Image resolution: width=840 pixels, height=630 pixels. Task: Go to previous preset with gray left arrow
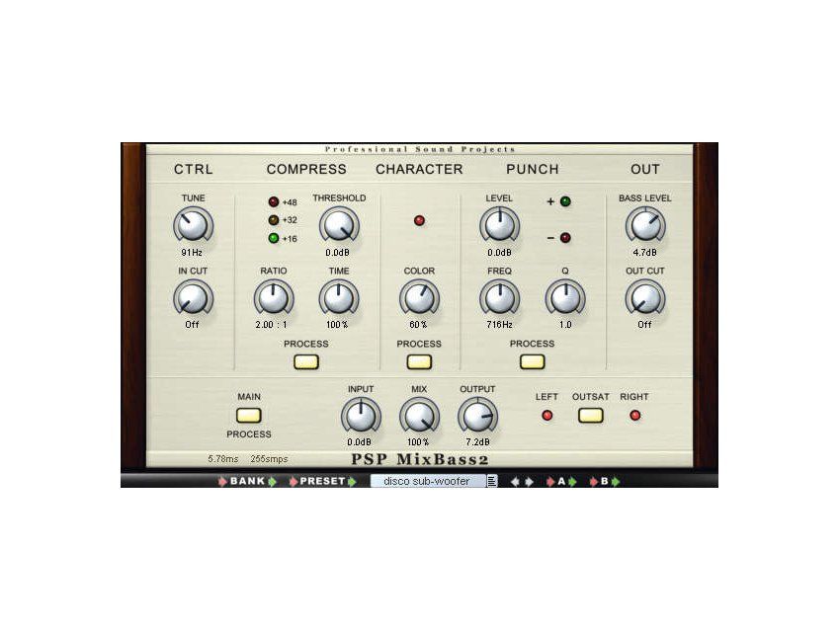(x=515, y=481)
